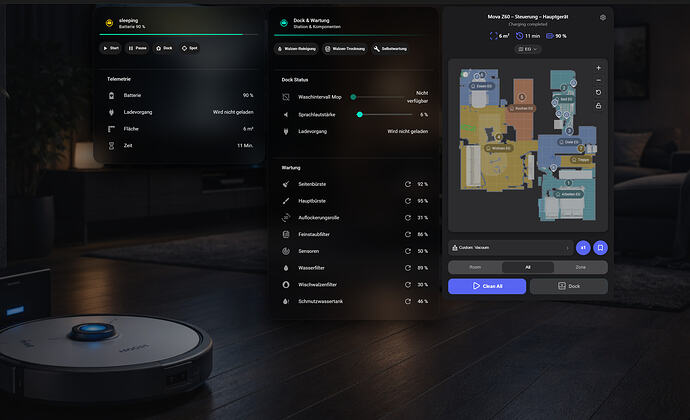Click the round blue bookmark-shaped button

click(600, 248)
